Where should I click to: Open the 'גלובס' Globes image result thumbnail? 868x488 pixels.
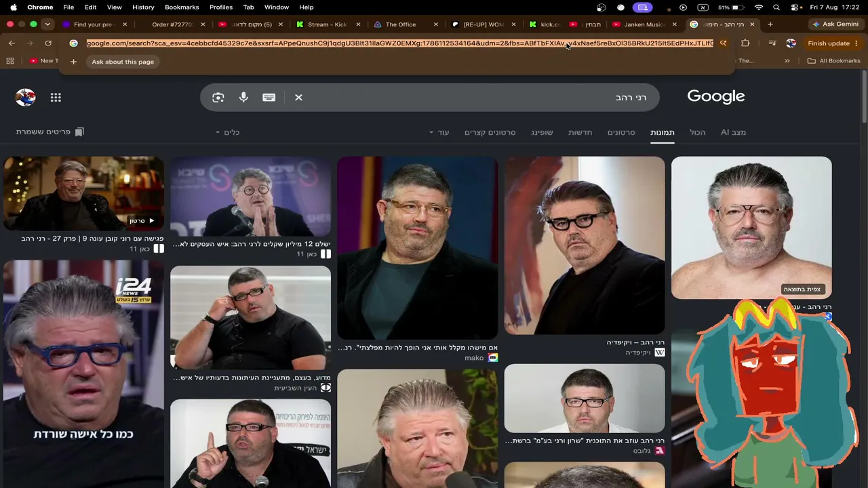tap(585, 399)
